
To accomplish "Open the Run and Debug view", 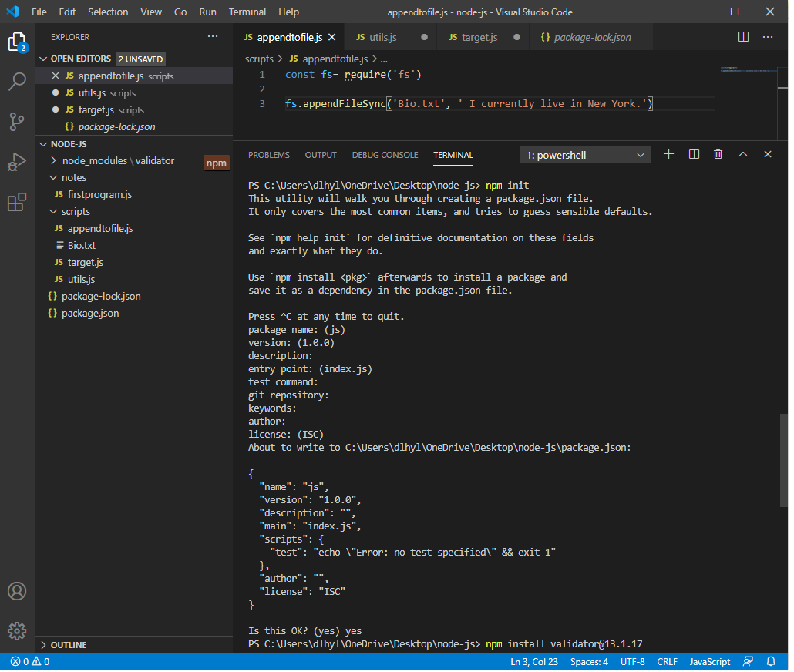I will 17,162.
